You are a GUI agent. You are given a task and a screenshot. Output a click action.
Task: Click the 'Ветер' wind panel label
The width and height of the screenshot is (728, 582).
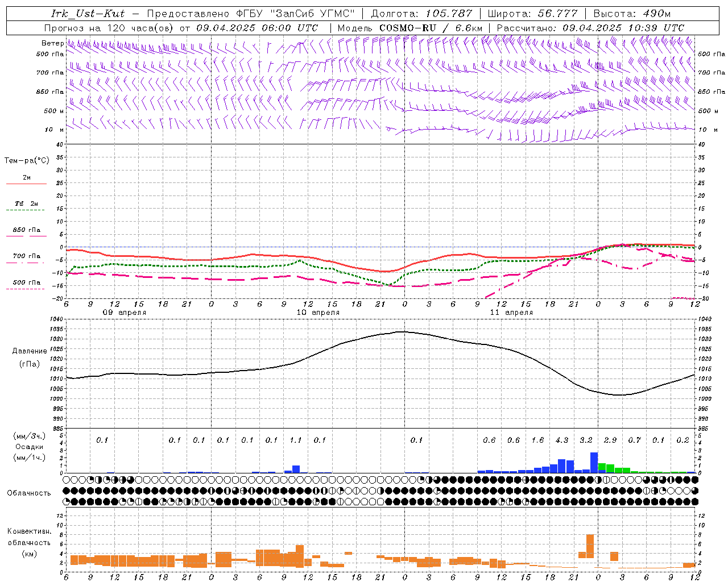[x=52, y=43]
